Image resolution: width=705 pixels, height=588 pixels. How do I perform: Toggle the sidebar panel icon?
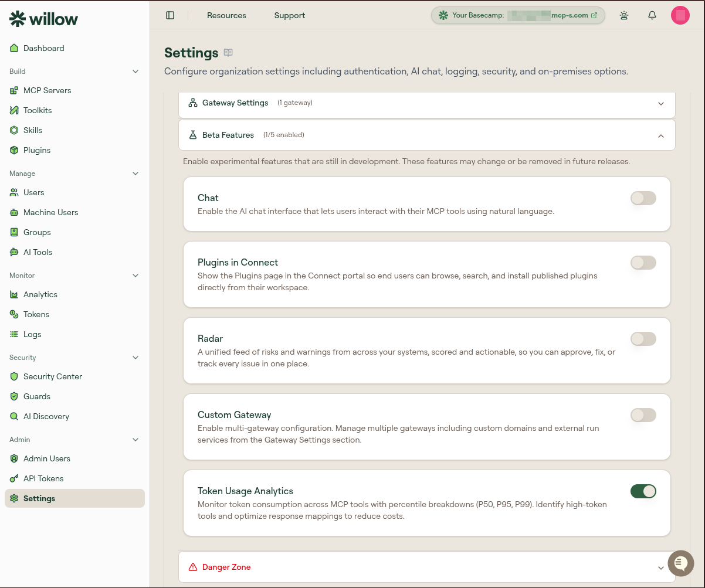click(x=170, y=15)
